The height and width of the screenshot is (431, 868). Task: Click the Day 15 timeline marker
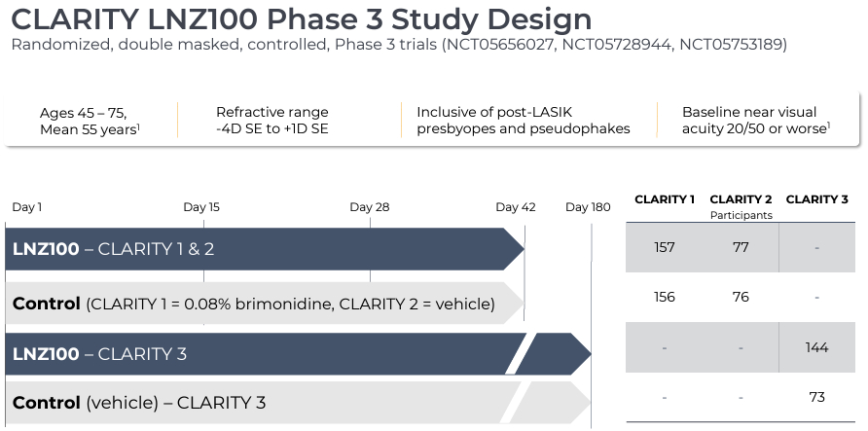(201, 207)
